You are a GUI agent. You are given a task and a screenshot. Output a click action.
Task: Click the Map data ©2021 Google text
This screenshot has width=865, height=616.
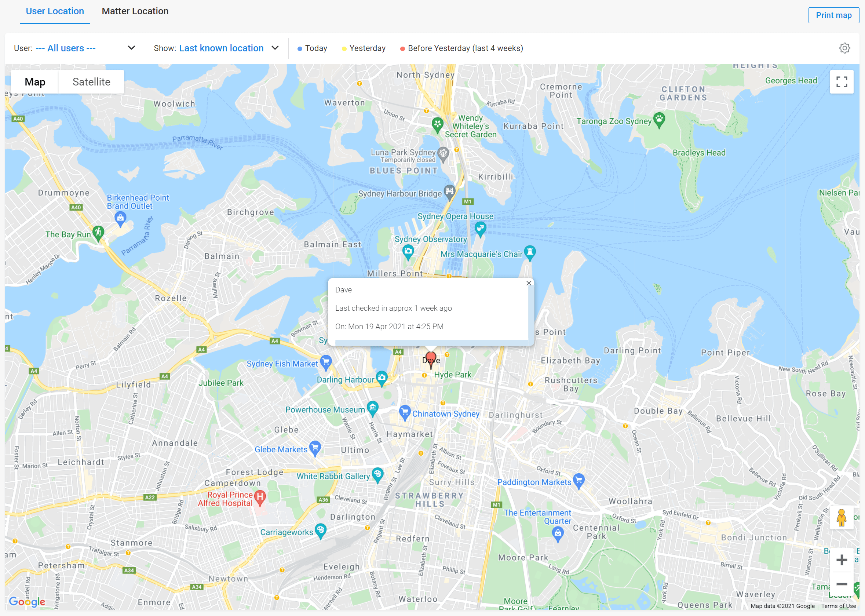coord(782,606)
